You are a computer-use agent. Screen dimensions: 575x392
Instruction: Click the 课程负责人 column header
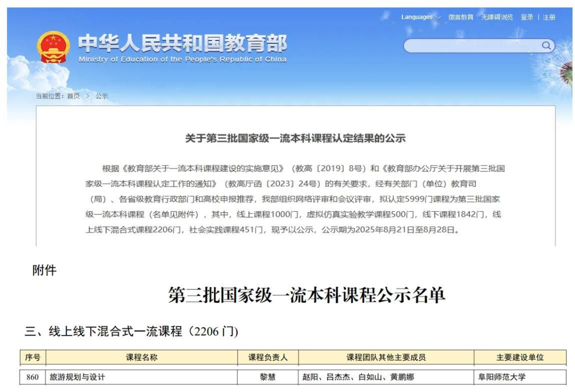tap(268, 357)
